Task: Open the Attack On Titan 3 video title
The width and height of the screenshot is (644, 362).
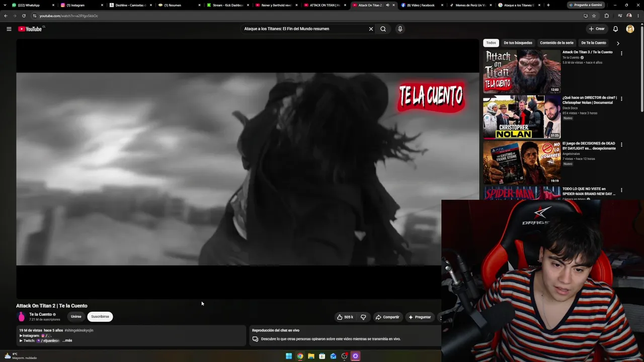Action: (588, 52)
